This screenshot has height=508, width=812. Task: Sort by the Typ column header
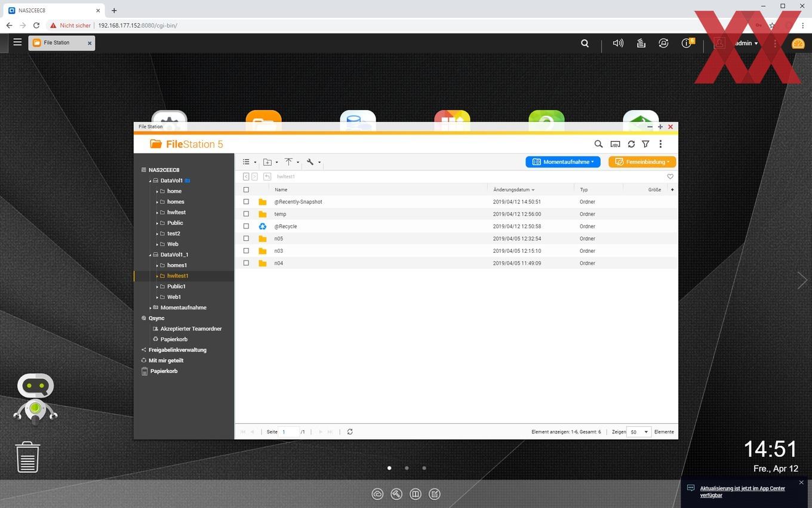tap(584, 189)
